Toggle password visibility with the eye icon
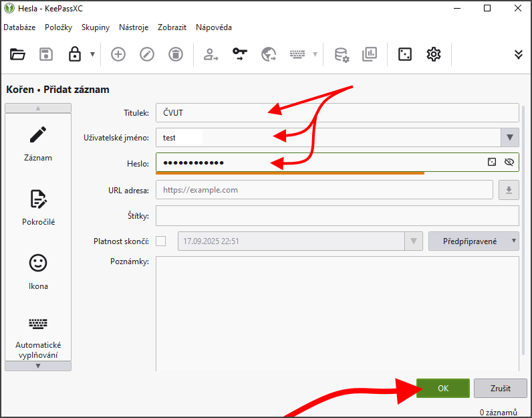 click(x=509, y=162)
